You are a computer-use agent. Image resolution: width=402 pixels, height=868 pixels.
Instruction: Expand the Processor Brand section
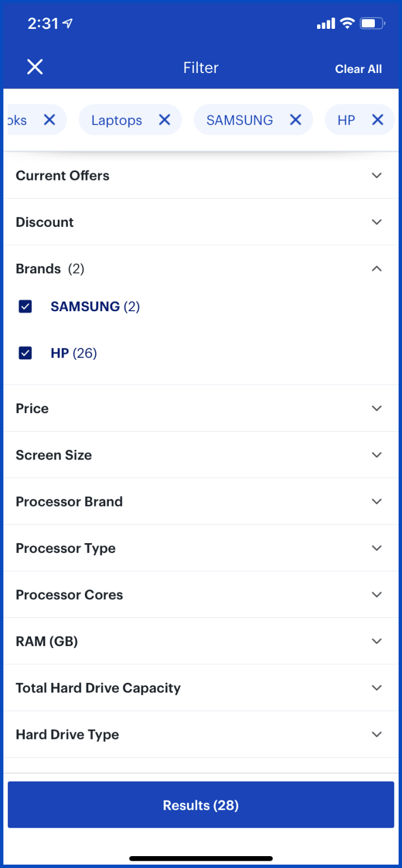377,501
